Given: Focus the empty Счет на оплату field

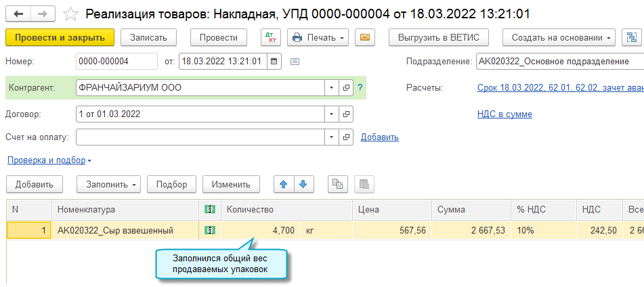Looking at the screenshot, I should click(200, 137).
